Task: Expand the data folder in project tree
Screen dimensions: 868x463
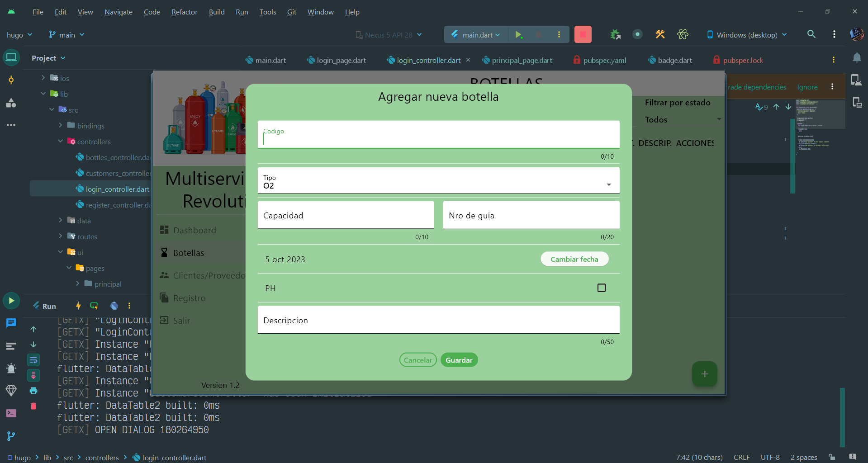Action: click(x=60, y=220)
